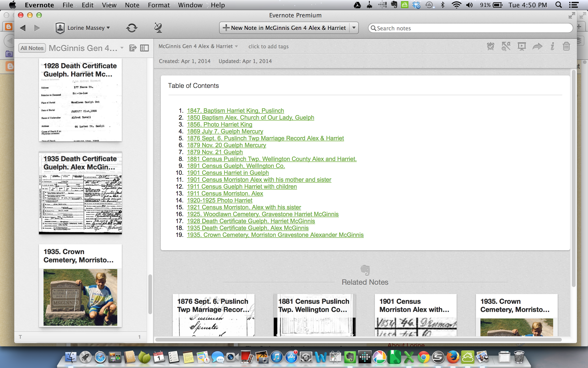588x368 pixels.
Task: Open the Note menu
Action: 132,5
